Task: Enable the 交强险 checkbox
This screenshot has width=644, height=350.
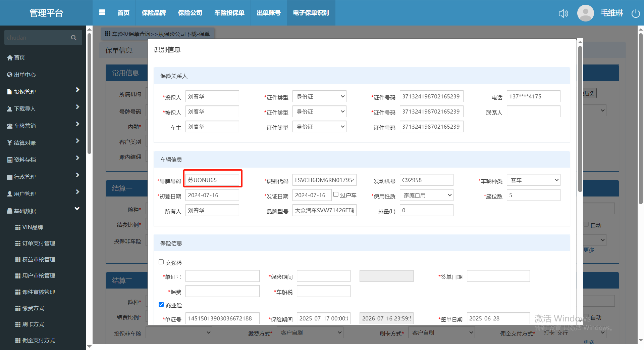Action: coord(161,262)
